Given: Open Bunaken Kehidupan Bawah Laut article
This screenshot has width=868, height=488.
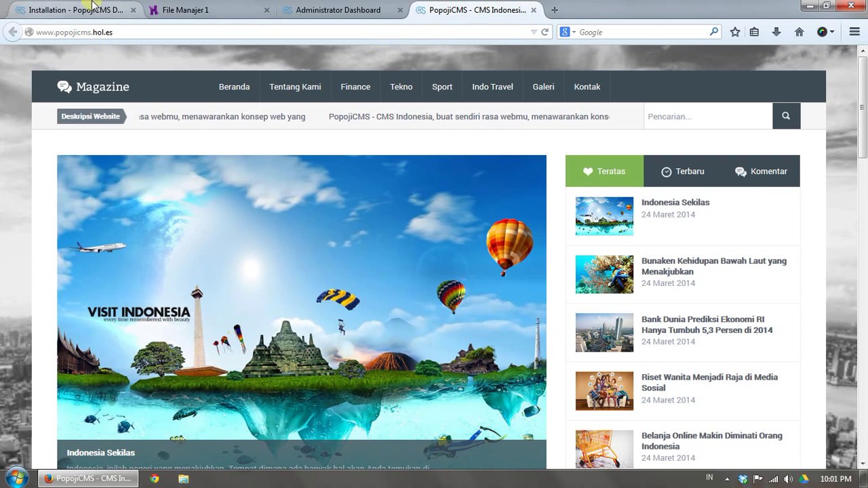Looking at the screenshot, I should coord(714,266).
